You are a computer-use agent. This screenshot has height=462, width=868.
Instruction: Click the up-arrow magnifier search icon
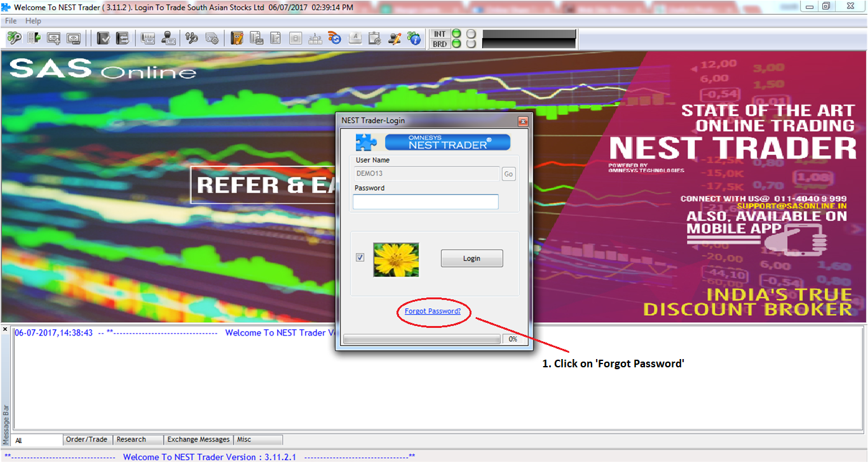pos(191,38)
